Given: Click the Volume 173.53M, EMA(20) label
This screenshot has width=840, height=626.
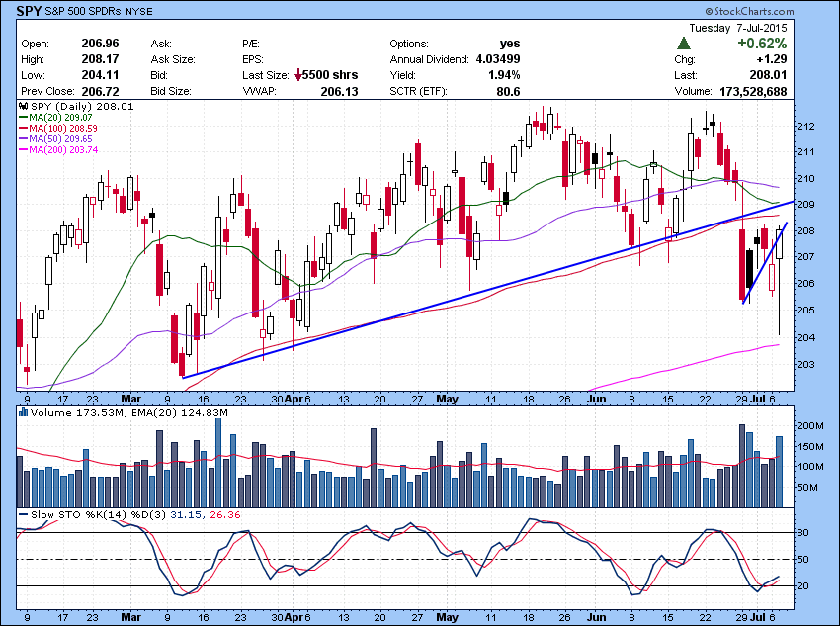Looking at the screenshot, I should pyautogui.click(x=128, y=412).
